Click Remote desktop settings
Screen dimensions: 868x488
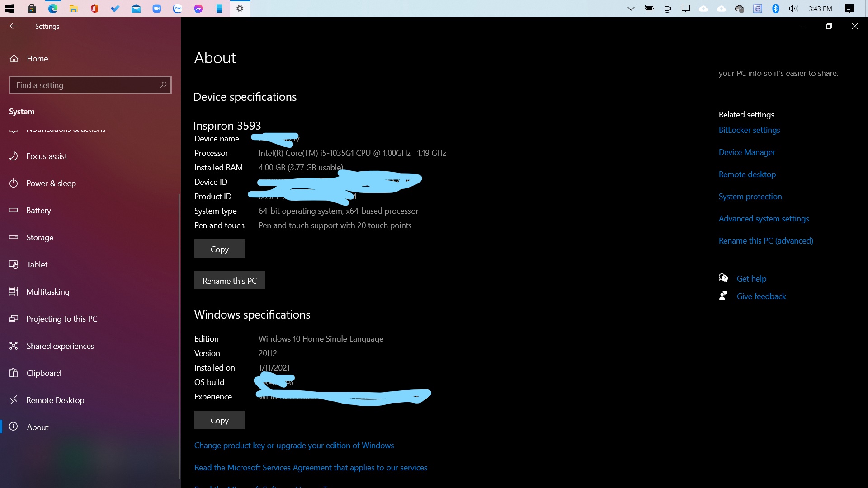tap(747, 174)
